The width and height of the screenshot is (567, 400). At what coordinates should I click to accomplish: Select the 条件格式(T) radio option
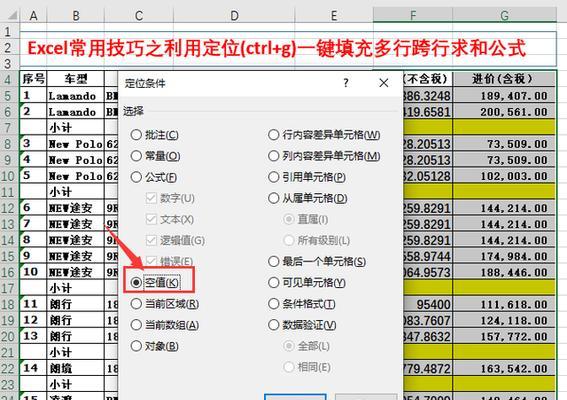pos(302,304)
